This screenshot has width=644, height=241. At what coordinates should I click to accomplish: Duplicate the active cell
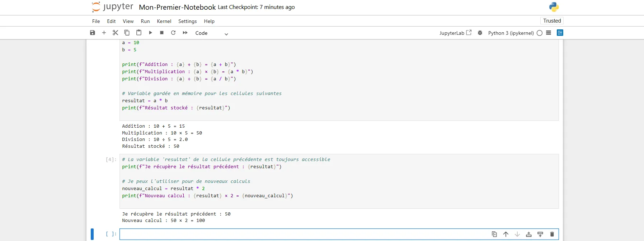[494, 234]
